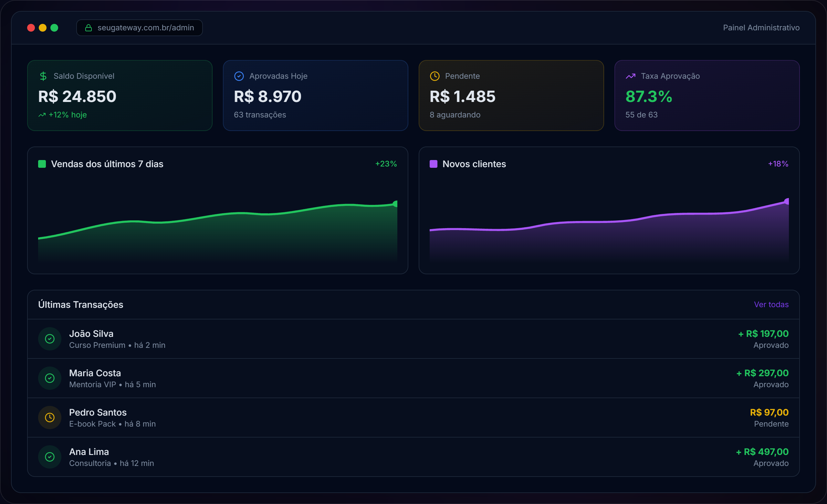
Task: Click the Painel Administrativo title text
Action: [761, 28]
